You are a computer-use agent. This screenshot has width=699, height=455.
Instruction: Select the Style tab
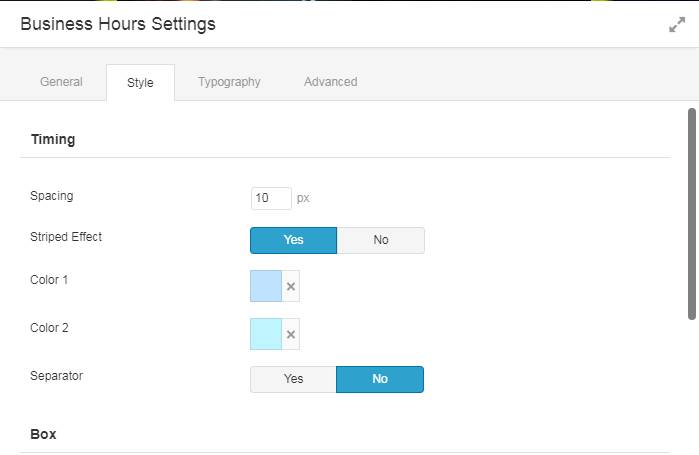(140, 82)
